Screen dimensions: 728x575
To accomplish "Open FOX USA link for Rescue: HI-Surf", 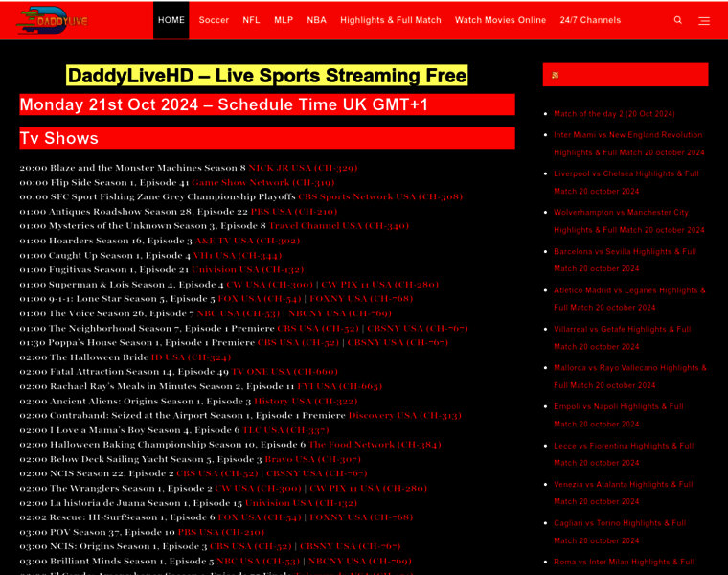I will pos(260,517).
